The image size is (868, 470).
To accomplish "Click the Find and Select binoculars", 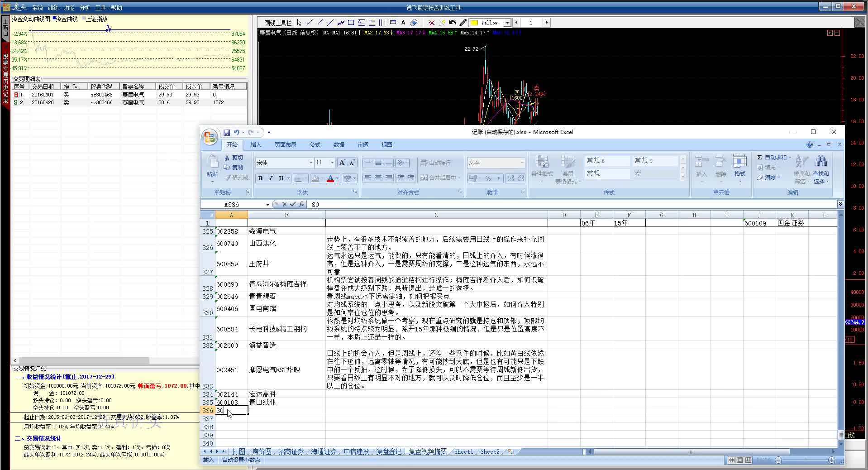I will click(x=820, y=169).
